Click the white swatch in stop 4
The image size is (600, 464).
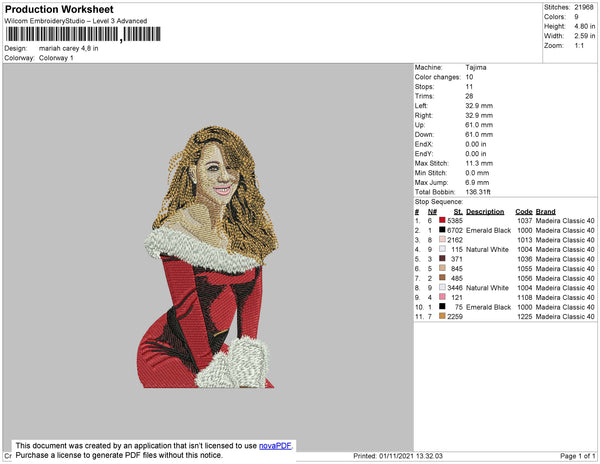tap(442, 249)
